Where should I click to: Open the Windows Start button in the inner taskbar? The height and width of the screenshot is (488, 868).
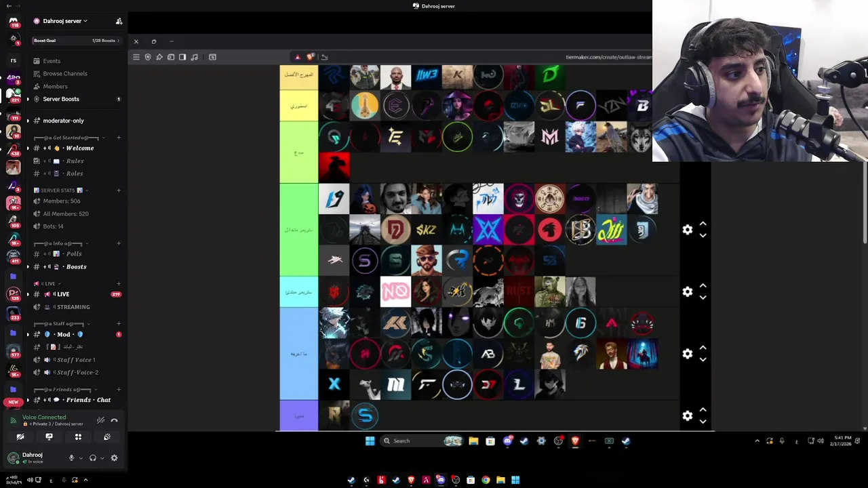click(370, 441)
